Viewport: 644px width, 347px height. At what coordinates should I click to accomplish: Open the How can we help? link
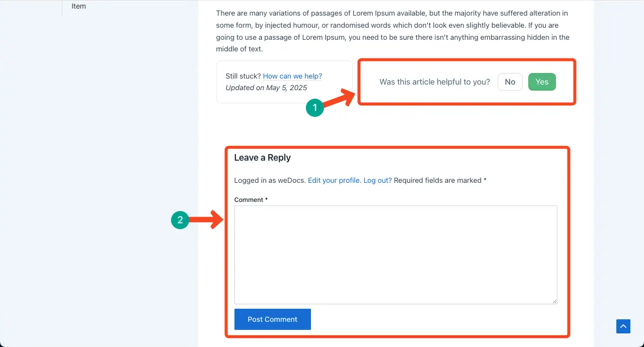tap(292, 76)
